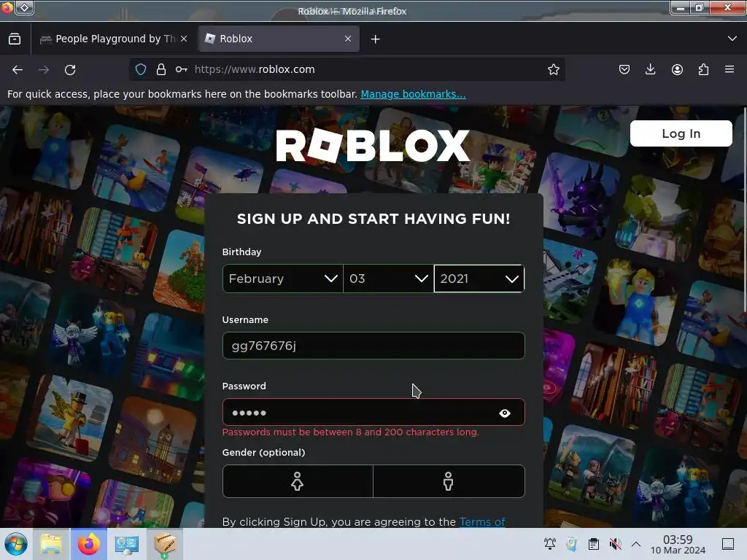Switch to the People Playground tab
The width and height of the screenshot is (747, 560).
(114, 39)
